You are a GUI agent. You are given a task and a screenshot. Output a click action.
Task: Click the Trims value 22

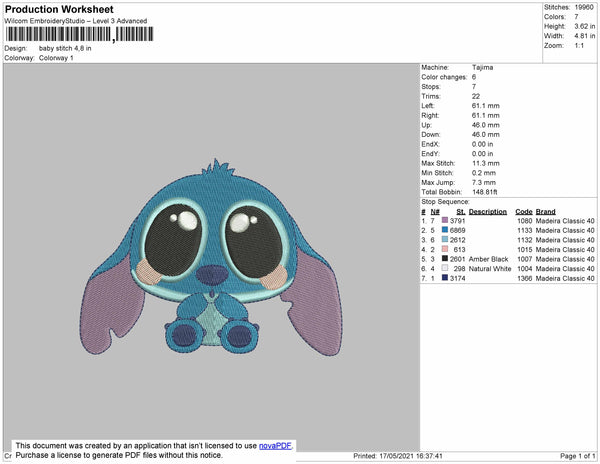coord(476,96)
